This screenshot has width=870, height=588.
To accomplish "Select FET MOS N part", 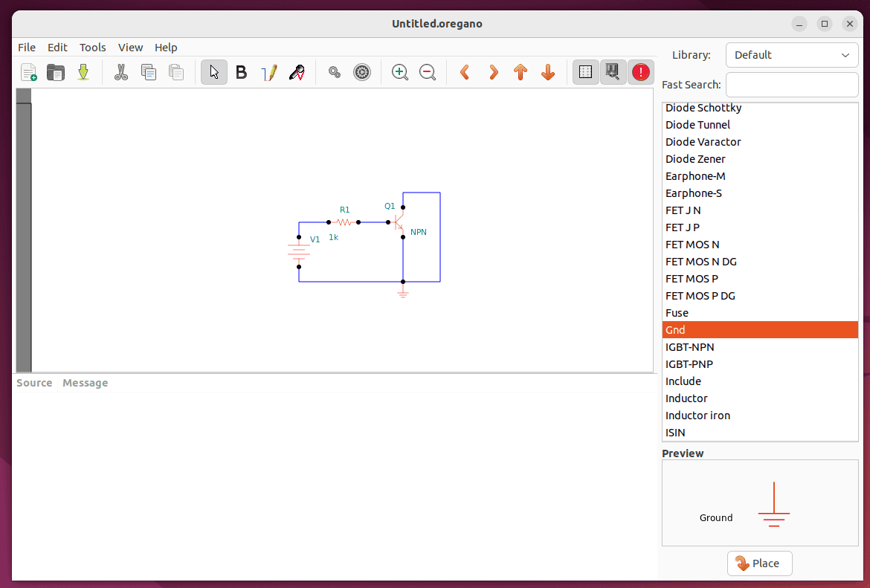I will coord(760,245).
